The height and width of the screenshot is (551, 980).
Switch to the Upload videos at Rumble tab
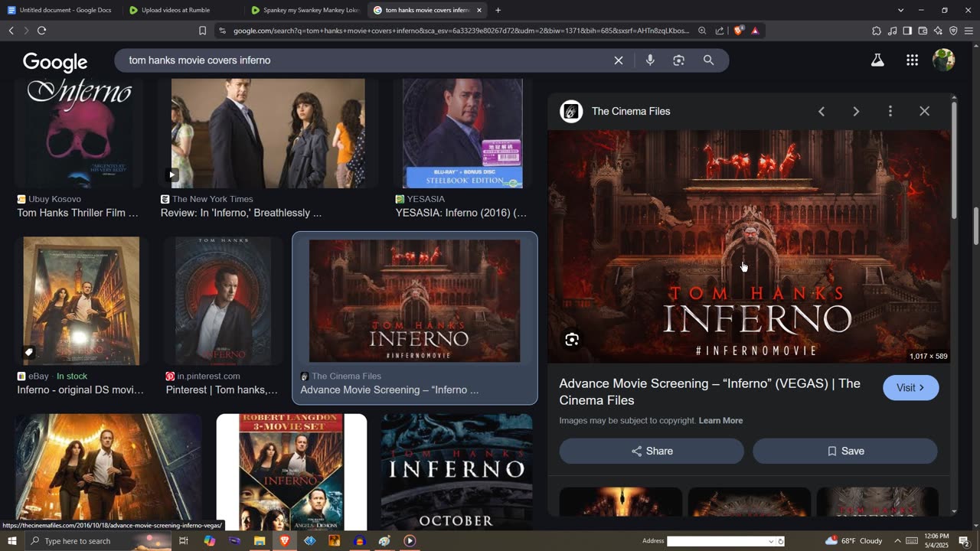pyautogui.click(x=182, y=10)
